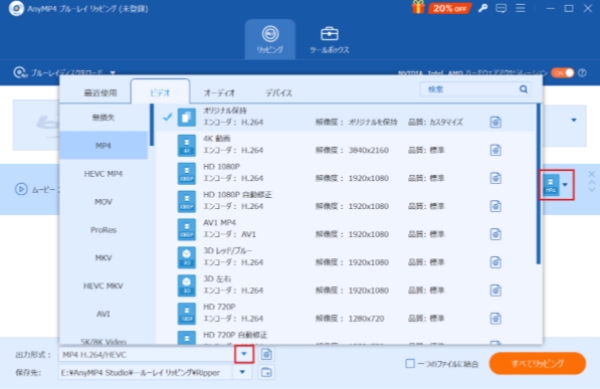Remove the movie row with X
600x389 pixels.
[592, 174]
